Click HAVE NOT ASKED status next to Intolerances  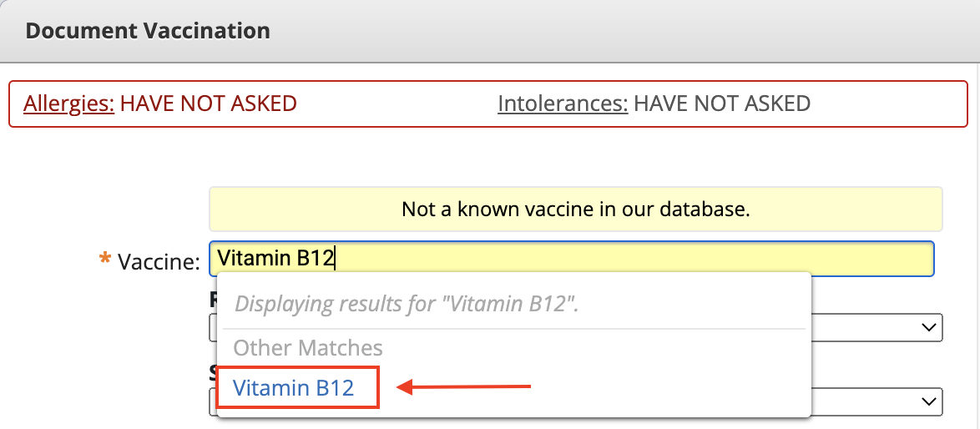pos(722,103)
